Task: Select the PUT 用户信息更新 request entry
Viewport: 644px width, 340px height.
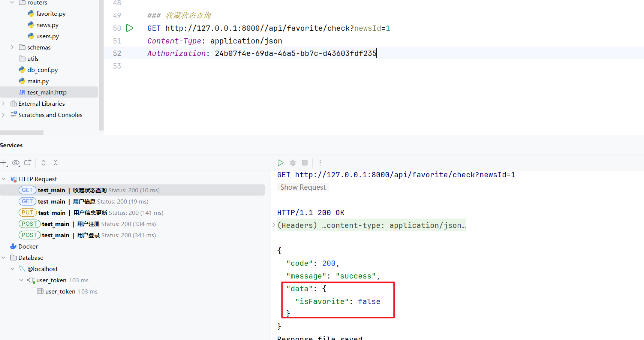Action: [91, 213]
